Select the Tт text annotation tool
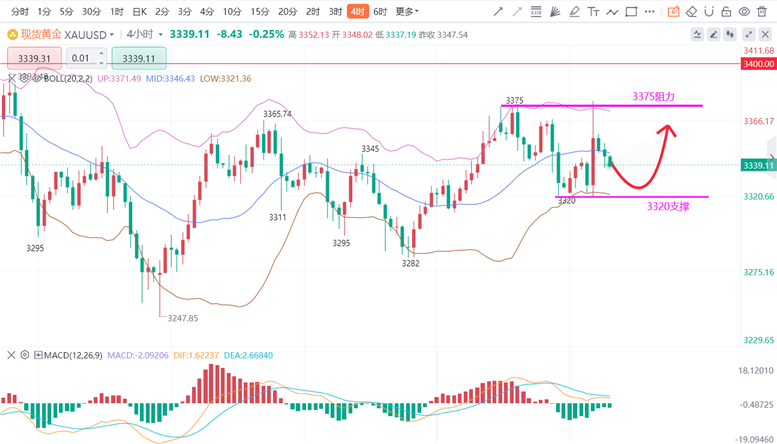The width and height of the screenshot is (777, 444). (593, 12)
